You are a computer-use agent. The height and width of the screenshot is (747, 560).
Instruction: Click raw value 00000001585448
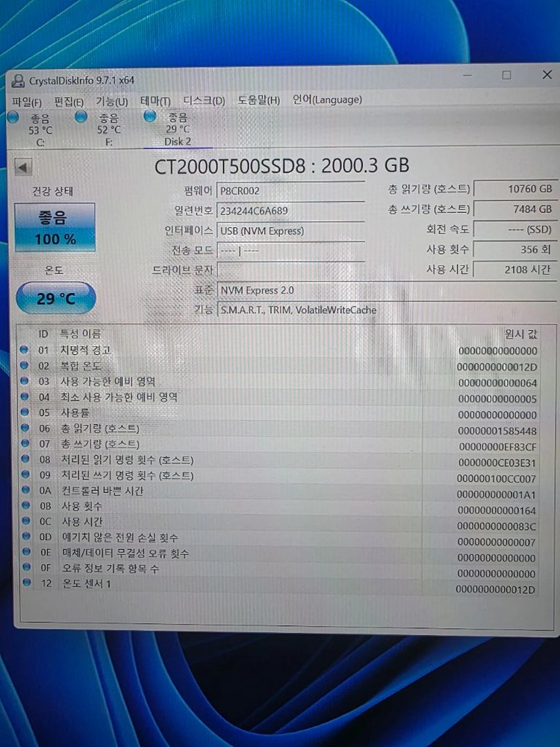pyautogui.click(x=497, y=431)
